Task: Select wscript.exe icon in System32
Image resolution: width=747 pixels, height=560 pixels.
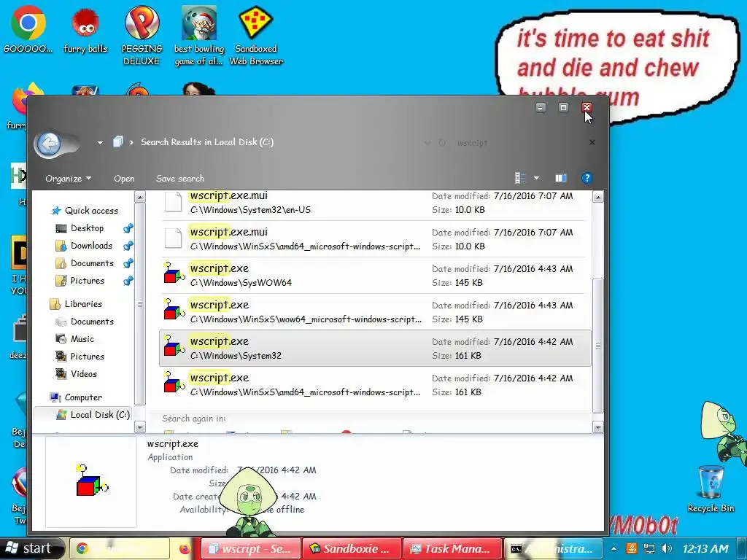Action: (x=174, y=346)
